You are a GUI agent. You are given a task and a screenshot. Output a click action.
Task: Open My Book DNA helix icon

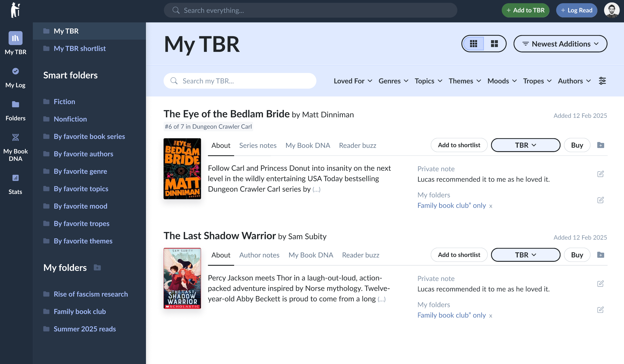[15, 137]
